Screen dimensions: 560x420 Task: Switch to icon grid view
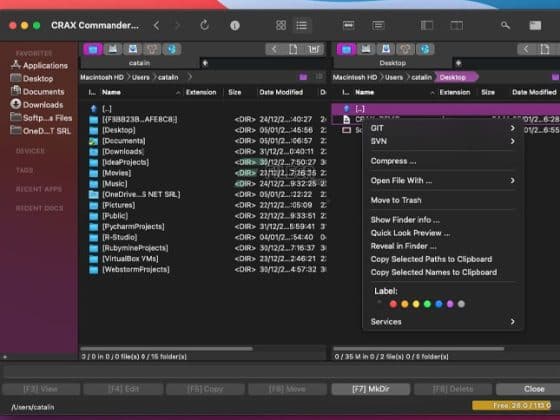pyautogui.click(x=281, y=25)
